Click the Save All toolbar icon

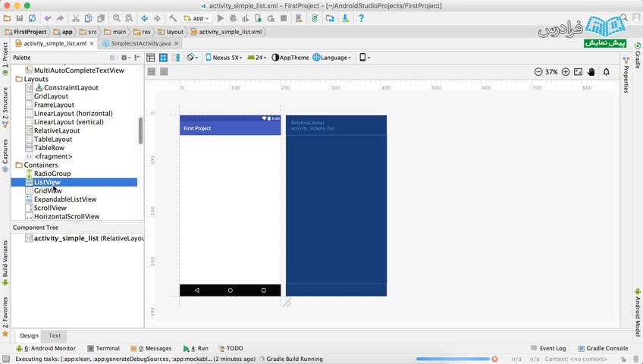click(x=18, y=17)
